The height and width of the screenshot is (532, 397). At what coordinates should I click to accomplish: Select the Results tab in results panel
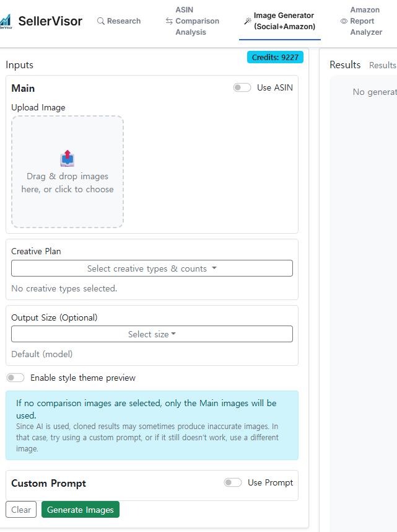pyautogui.click(x=382, y=65)
